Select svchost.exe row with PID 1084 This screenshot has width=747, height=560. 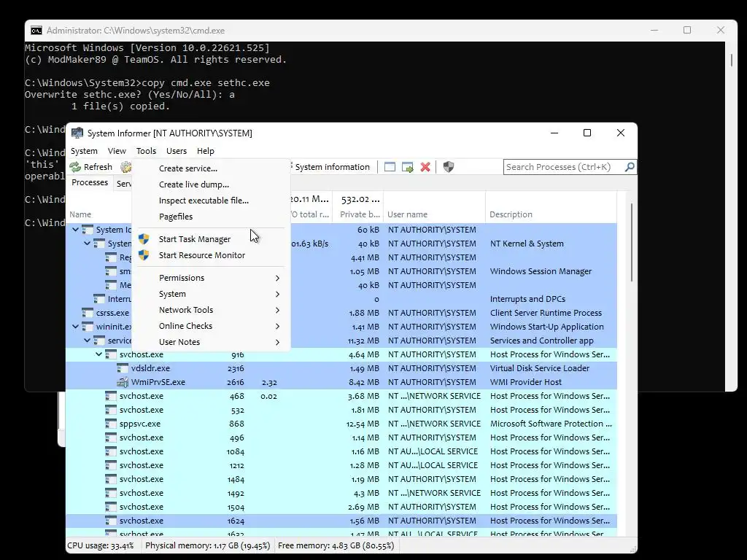pyautogui.click(x=341, y=451)
